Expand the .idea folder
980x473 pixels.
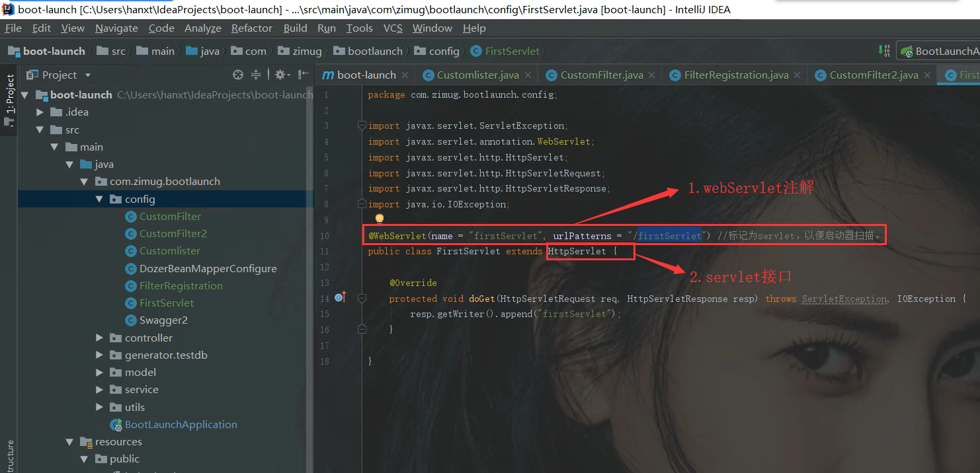pos(40,112)
